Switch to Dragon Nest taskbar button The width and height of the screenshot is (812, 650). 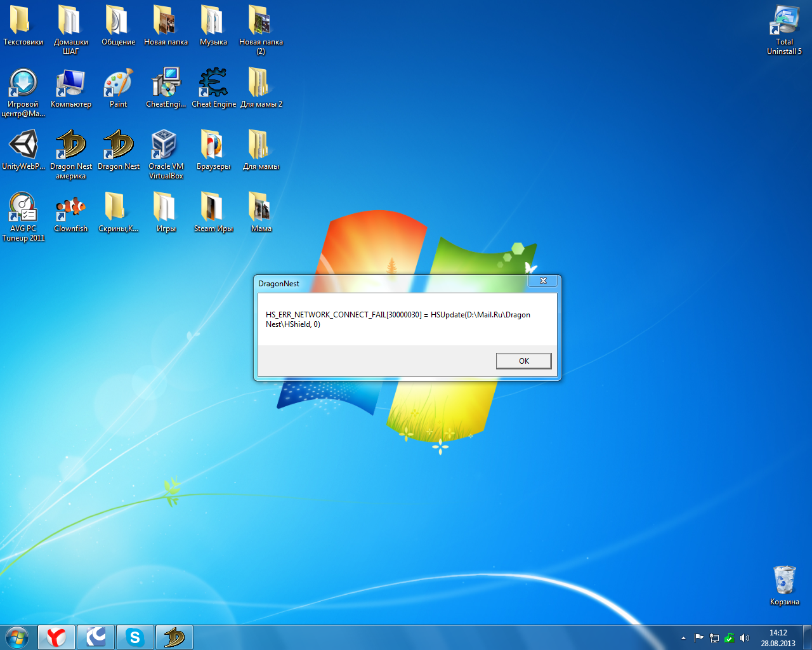click(x=174, y=637)
